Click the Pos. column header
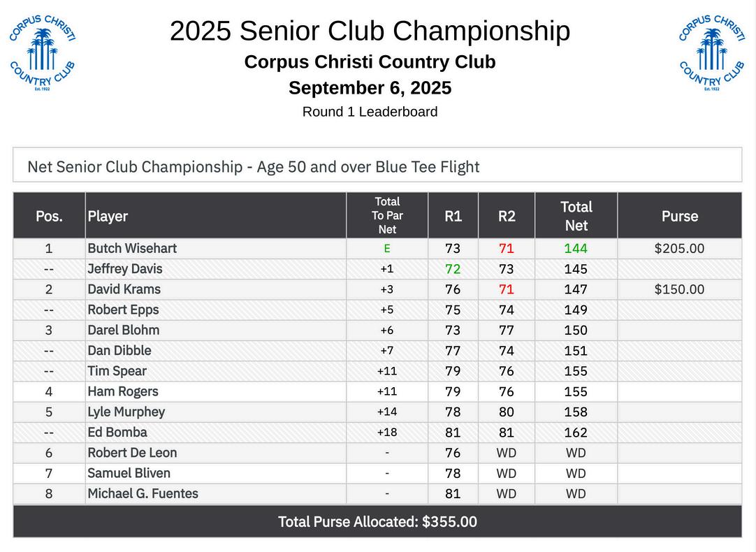Screen dimensions: 756x552 [x=49, y=216]
